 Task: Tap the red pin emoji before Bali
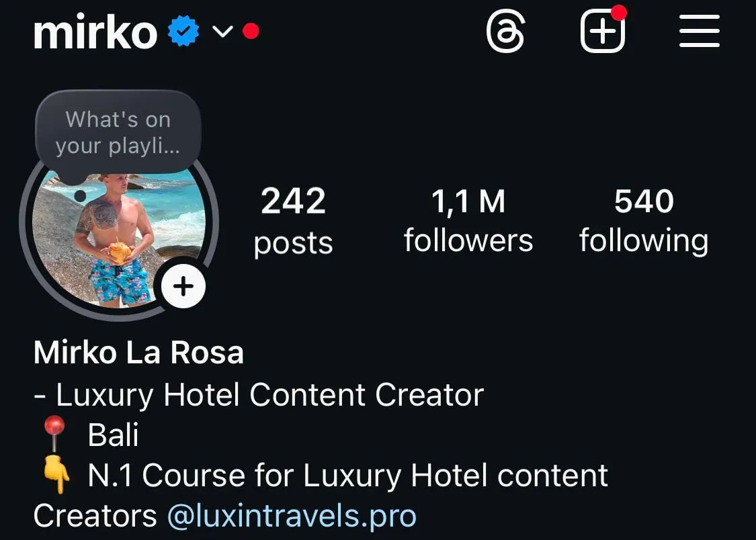click(x=54, y=433)
